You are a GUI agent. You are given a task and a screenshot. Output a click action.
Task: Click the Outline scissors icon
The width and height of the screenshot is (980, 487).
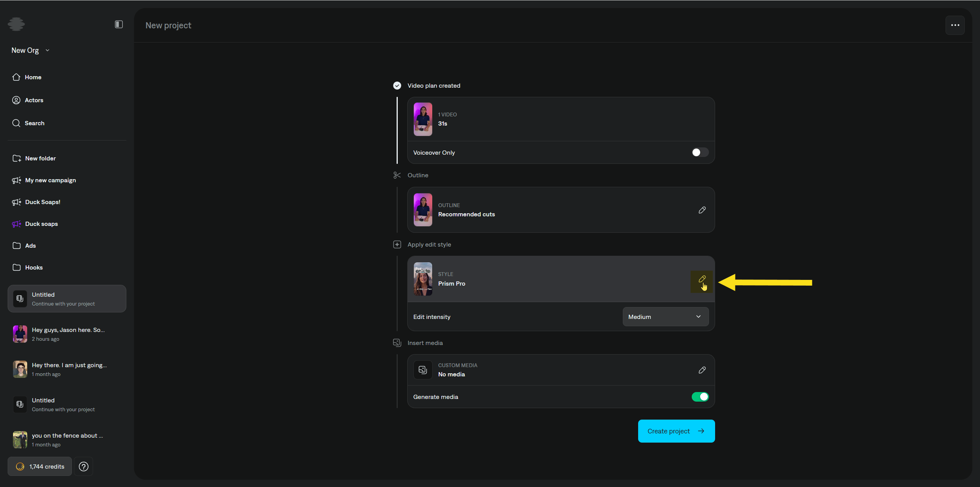[397, 175]
